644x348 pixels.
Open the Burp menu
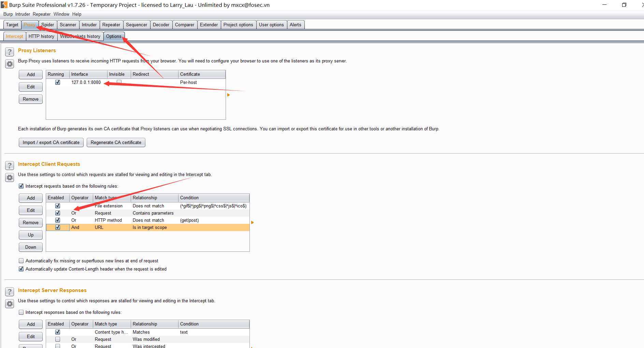pos(8,14)
